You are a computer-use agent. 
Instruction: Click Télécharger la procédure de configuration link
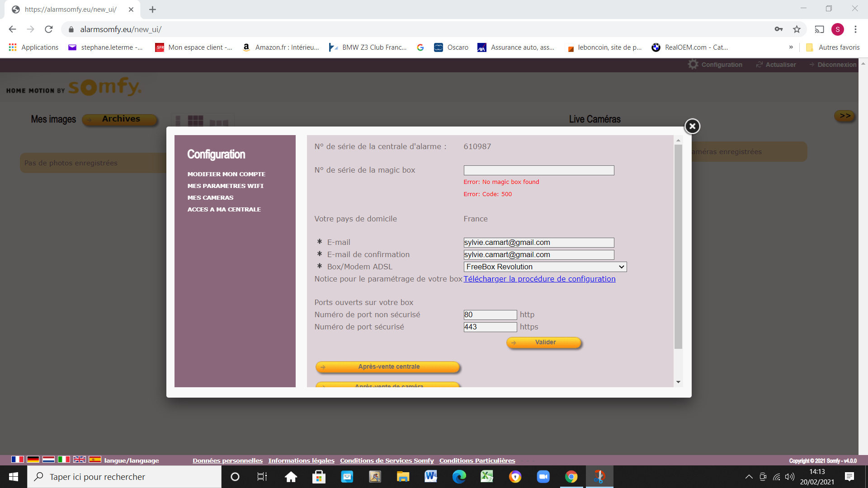click(539, 279)
